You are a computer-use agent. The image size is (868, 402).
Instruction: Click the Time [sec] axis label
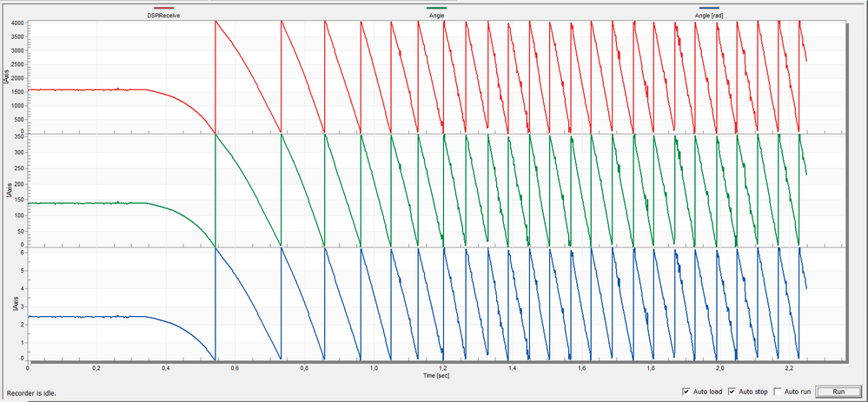tap(436, 375)
